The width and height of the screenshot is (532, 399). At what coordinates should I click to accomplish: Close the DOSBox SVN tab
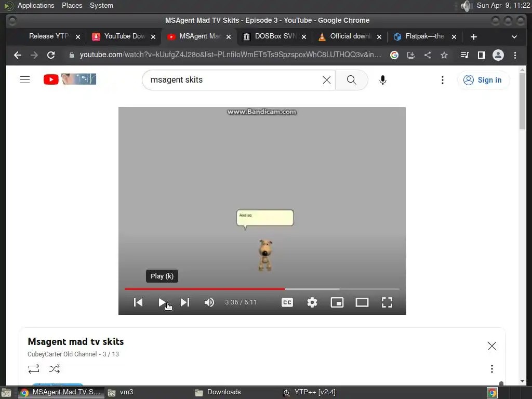304,37
